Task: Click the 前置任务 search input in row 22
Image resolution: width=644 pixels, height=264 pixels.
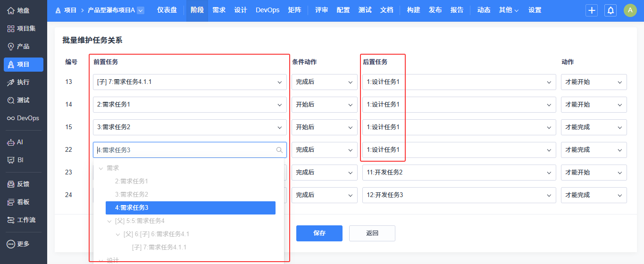Action: point(190,150)
